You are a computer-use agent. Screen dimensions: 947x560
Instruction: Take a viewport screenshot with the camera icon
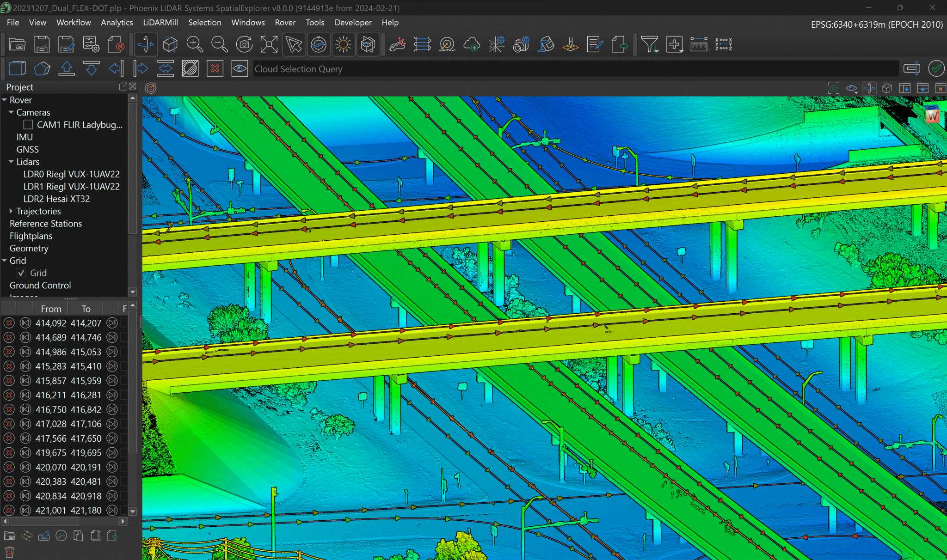(x=244, y=44)
